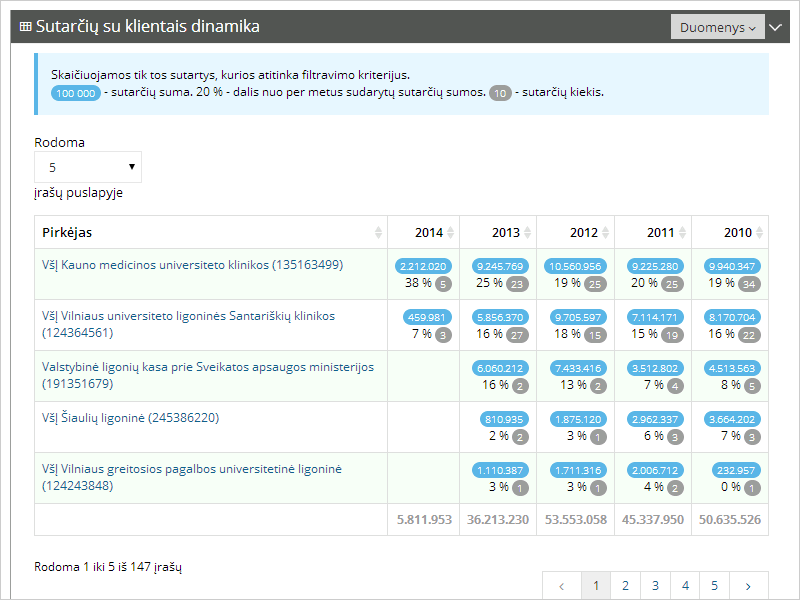Open Valstybinė ligonių kasa buyer link

tap(208, 375)
